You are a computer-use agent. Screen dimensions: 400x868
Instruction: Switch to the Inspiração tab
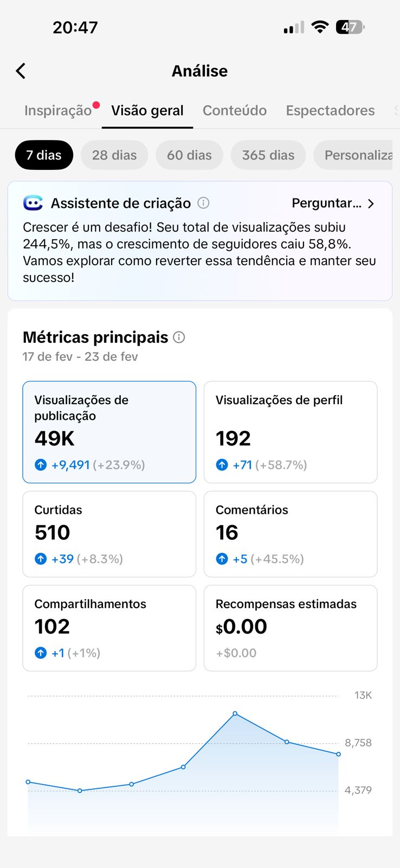point(58,111)
